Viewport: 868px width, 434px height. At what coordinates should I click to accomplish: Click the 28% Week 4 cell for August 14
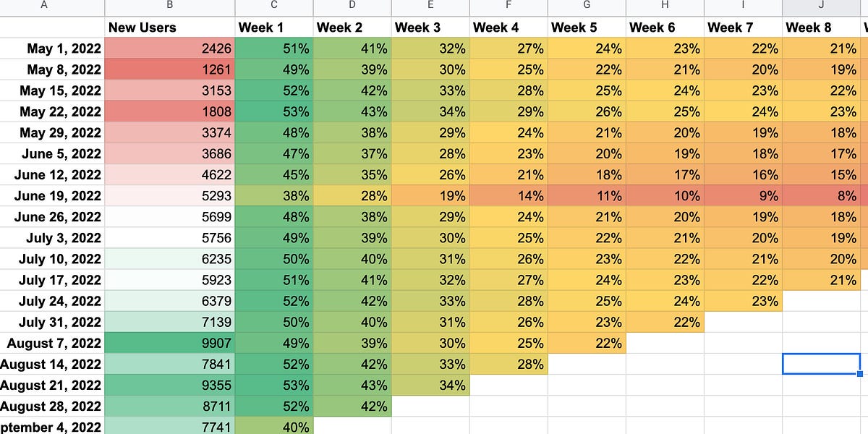[508, 364]
